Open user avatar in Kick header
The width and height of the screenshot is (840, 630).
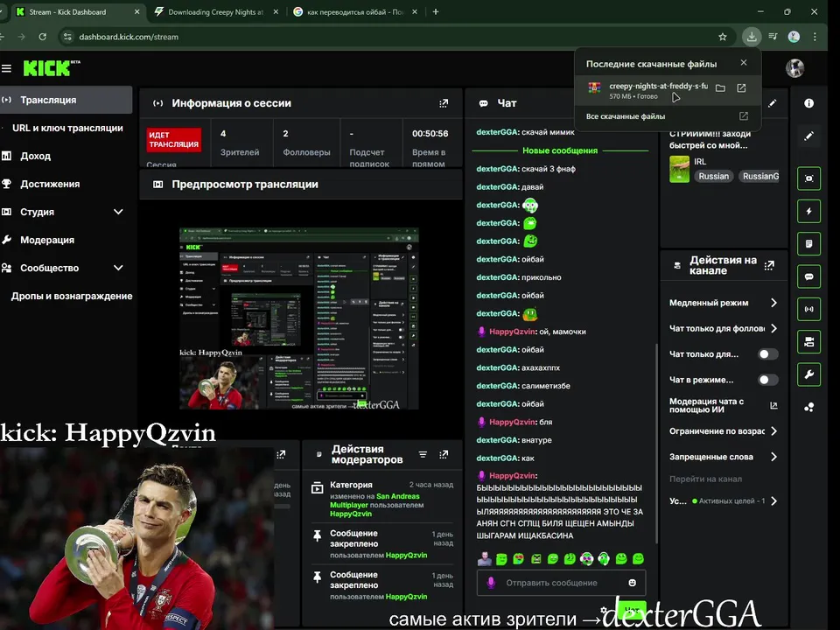pos(795,68)
